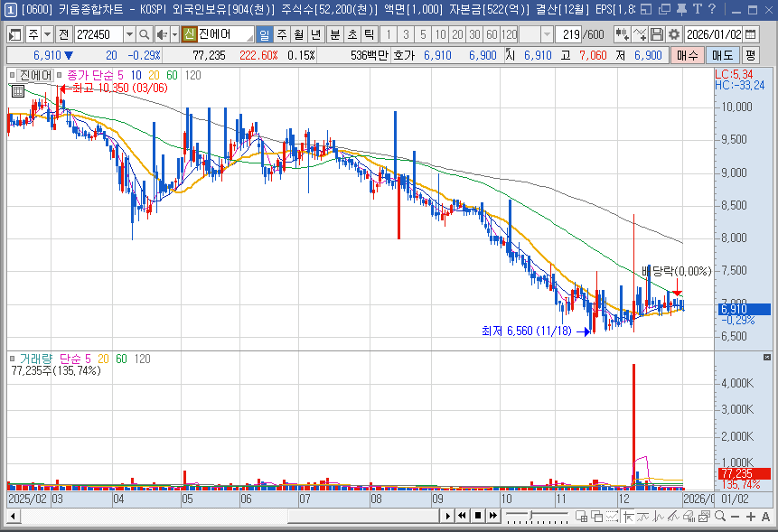This screenshot has width=778, height=532.
Task: Save the chart with the floppy disk icon
Action: (x=656, y=34)
